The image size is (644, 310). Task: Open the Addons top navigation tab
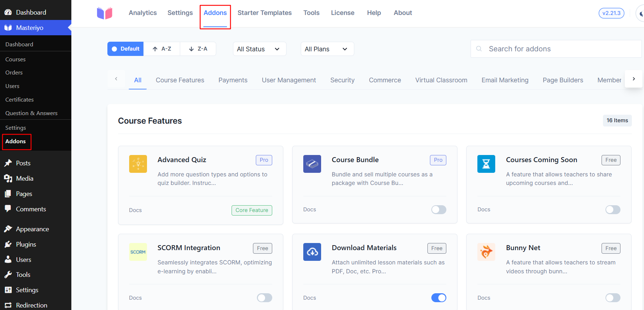click(x=215, y=13)
